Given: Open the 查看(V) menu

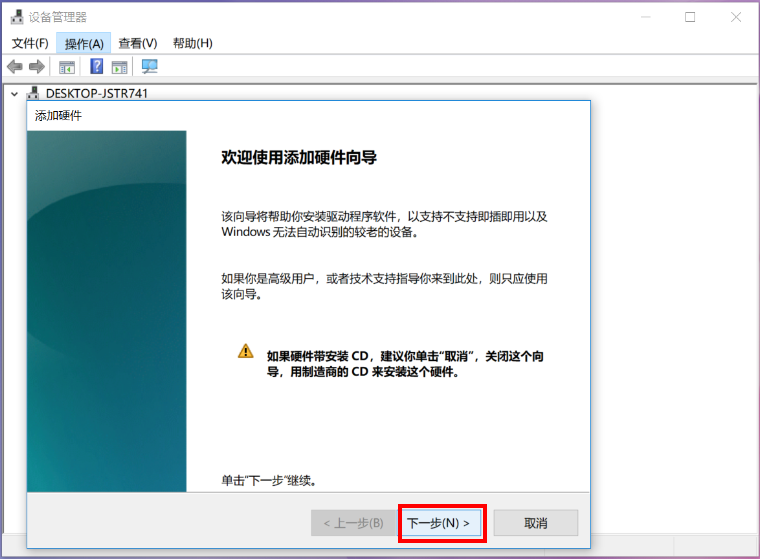Looking at the screenshot, I should click(x=138, y=43).
